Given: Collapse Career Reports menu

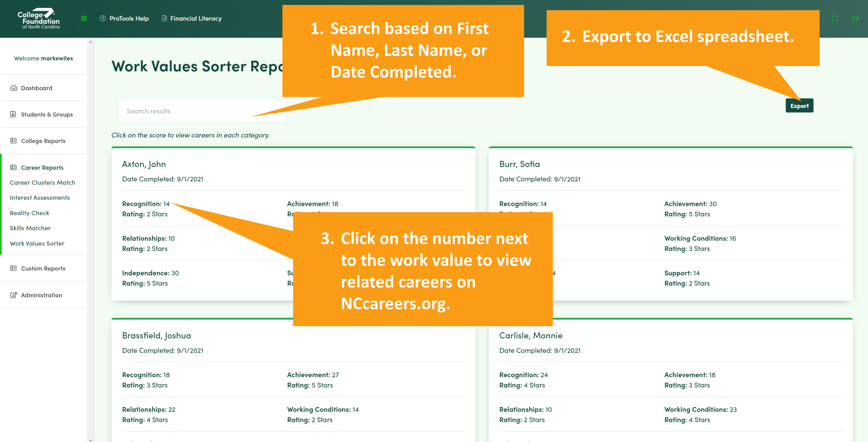Looking at the screenshot, I should (42, 167).
